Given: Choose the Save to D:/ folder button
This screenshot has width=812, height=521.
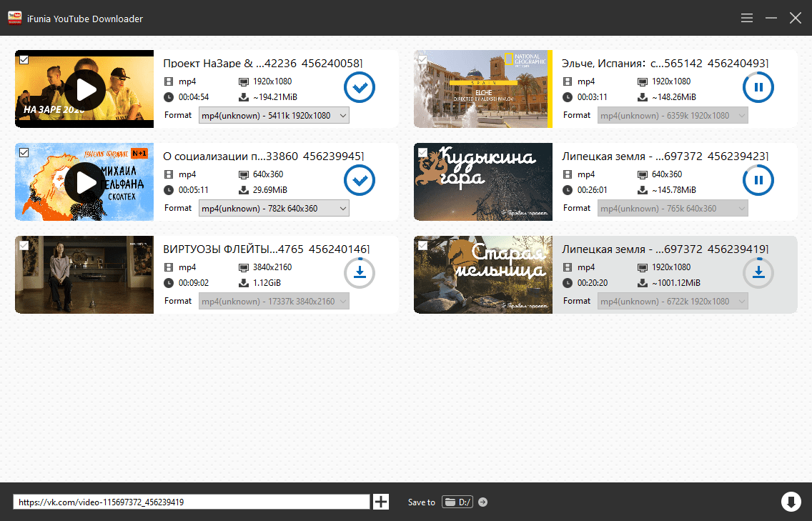Looking at the screenshot, I should 457,502.
